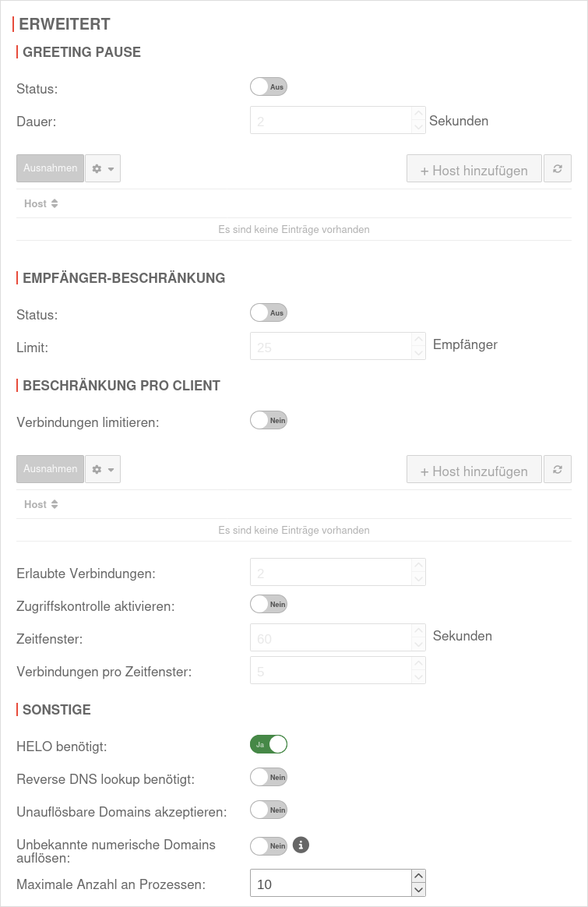Select Ausnahmen tab in Greeting Pause section
The width and height of the screenshot is (588, 907).
(x=50, y=168)
